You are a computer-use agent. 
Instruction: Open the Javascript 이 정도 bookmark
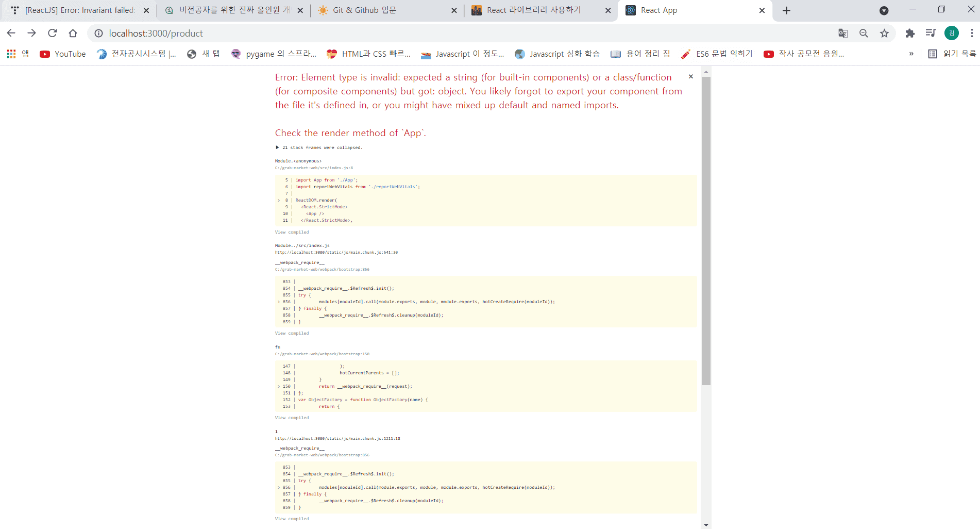click(463, 54)
